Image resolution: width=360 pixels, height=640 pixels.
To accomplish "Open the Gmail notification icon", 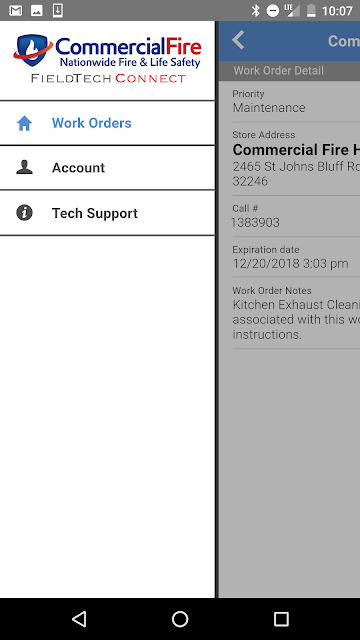I will (16, 11).
